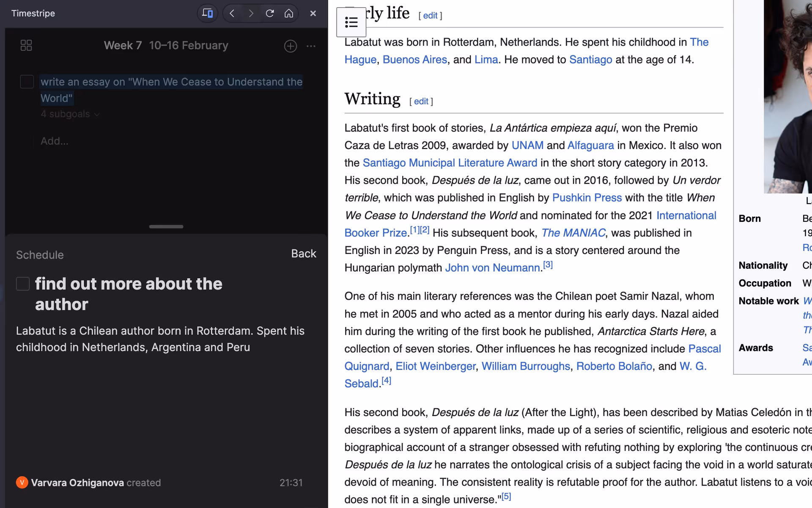Open the Eliot Weinberger link
Screen dimensions: 812x508
tap(436, 367)
